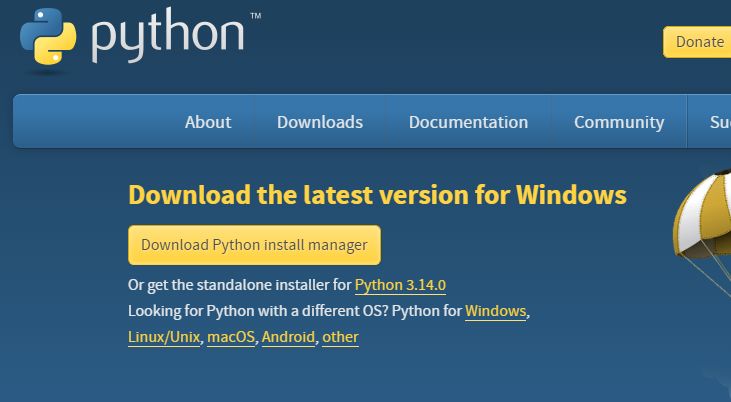Click the python wordmark text logo
This screenshot has height=402, width=731.
pos(168,37)
